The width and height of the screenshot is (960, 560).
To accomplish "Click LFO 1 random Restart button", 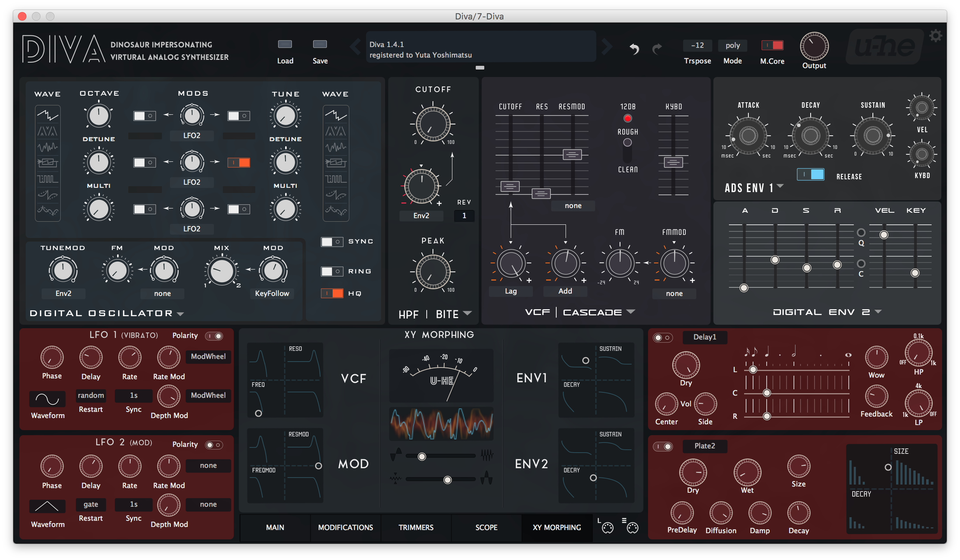I will [91, 395].
